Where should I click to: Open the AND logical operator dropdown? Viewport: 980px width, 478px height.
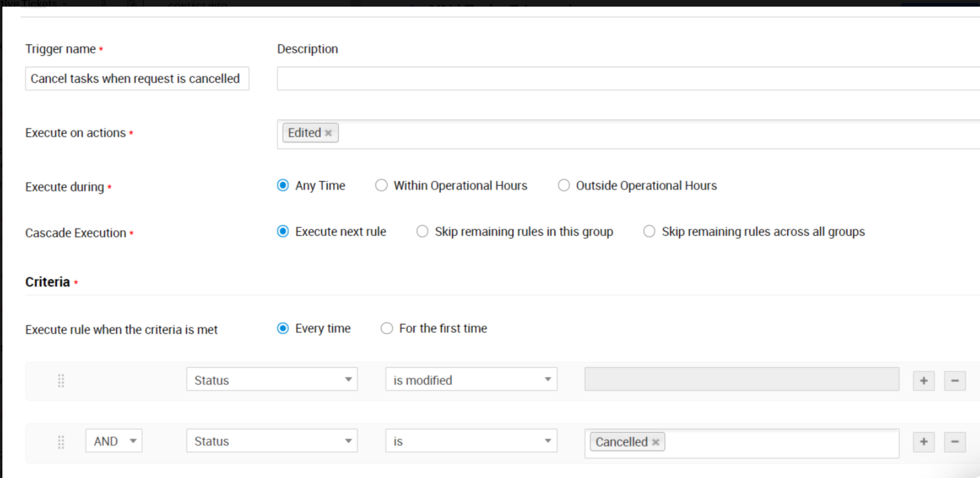(x=114, y=441)
